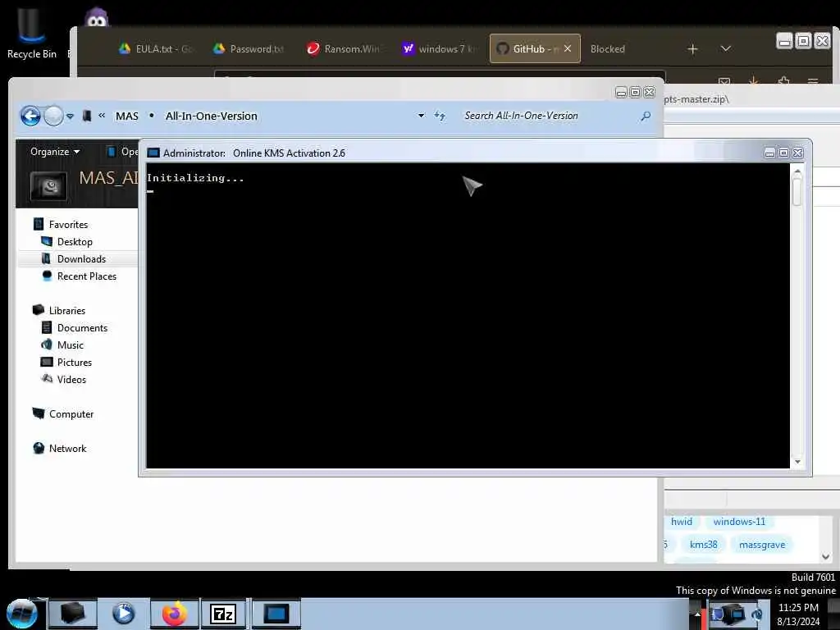Show hidden system tray icons arrow
Screen dimensions: 840x630
(x=697, y=614)
